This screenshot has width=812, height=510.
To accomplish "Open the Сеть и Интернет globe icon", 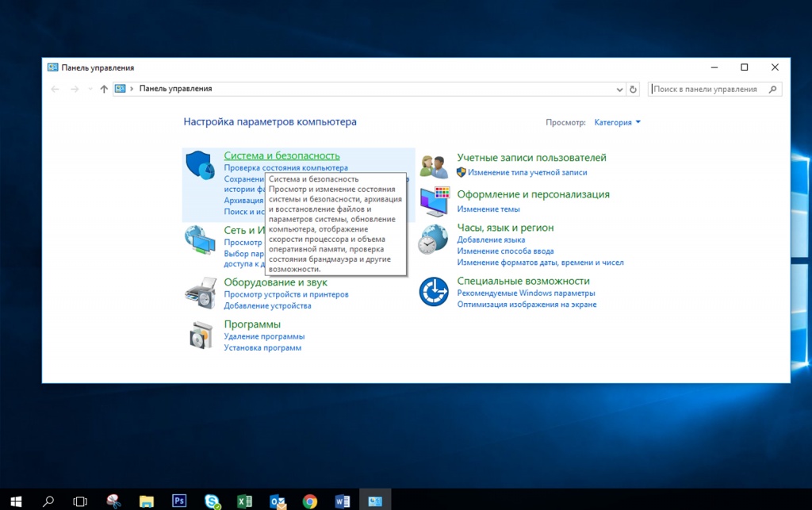I will tap(200, 240).
